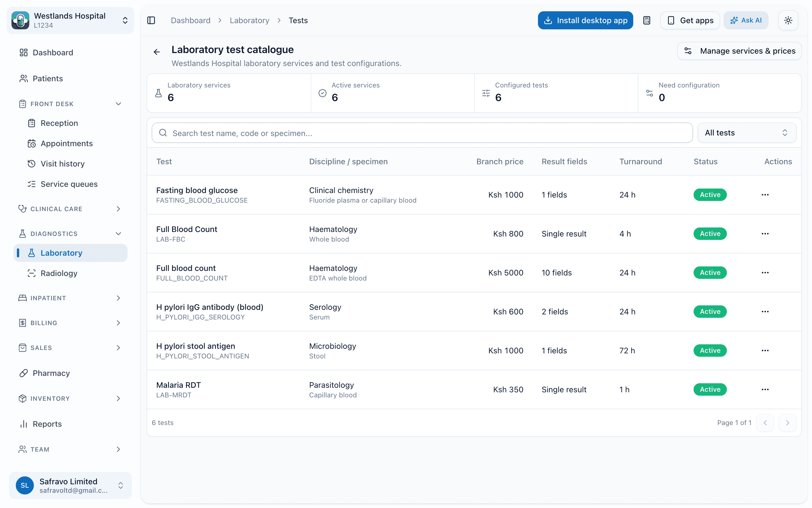Click Install desktop app button
Viewport: 812px width, 508px height.
coord(586,21)
